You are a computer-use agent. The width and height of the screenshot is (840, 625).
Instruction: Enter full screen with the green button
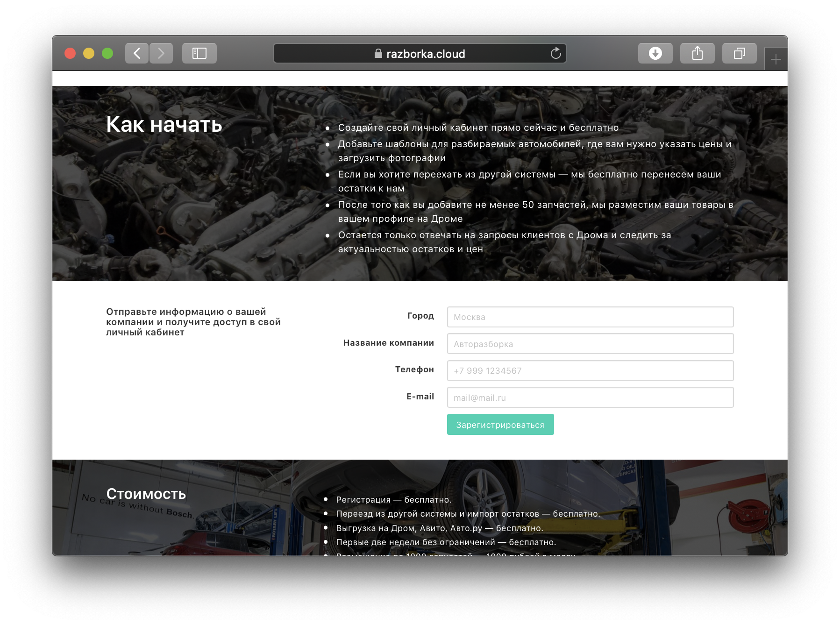click(107, 53)
